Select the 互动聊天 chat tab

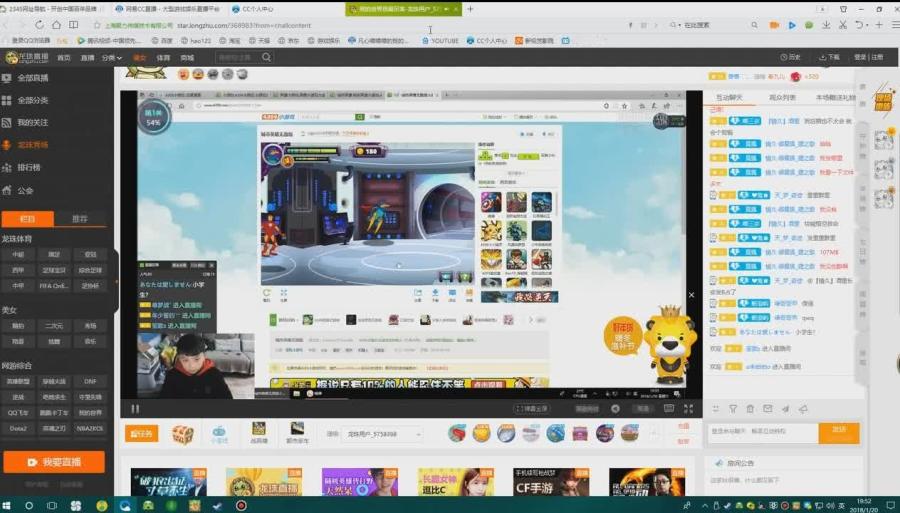(x=727, y=97)
